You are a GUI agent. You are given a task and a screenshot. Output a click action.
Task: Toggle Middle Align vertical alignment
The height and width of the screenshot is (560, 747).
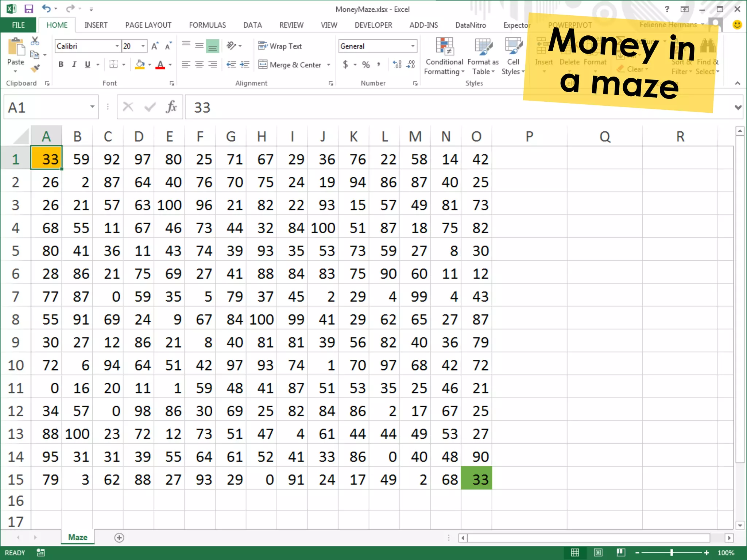click(199, 46)
